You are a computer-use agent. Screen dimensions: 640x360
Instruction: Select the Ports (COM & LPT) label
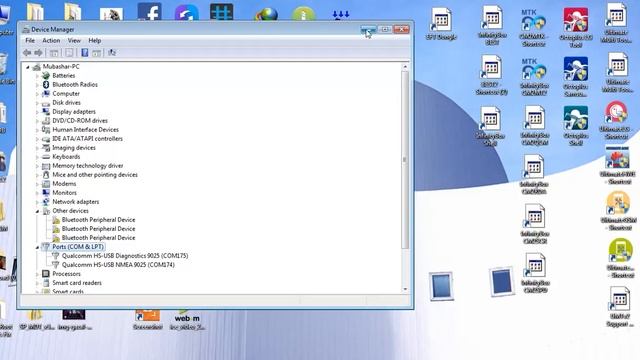point(78,247)
